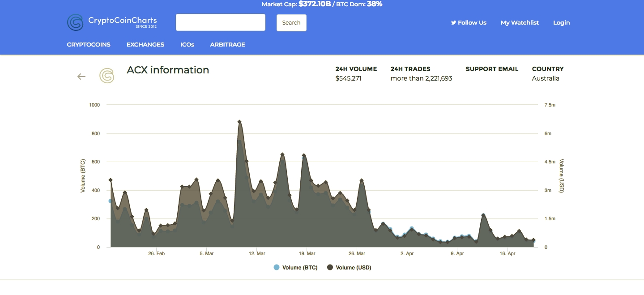
Task: Open the ARBITRAGE page
Action: click(x=227, y=45)
